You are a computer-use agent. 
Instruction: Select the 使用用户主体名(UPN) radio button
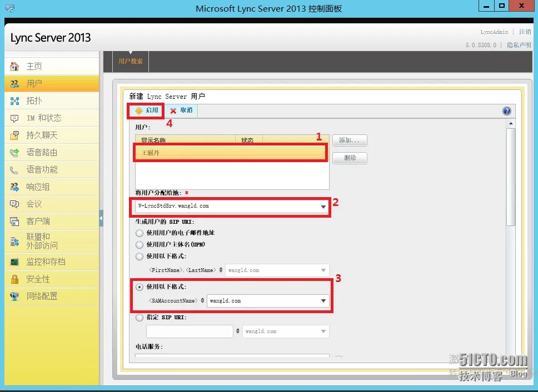tap(140, 245)
